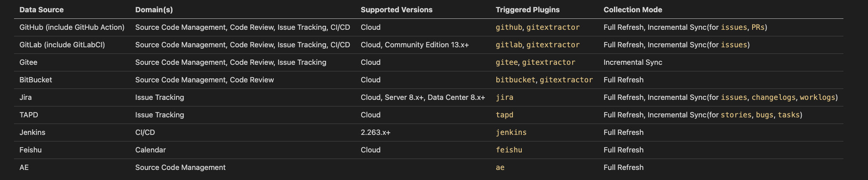Click the tapd plugin code label
The height and width of the screenshot is (180, 868).
504,115
